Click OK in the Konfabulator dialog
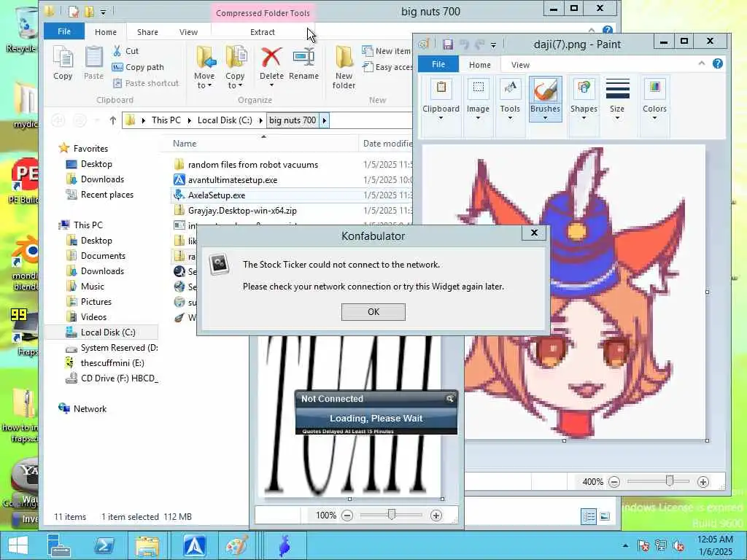This screenshot has height=560, width=747. (x=373, y=312)
